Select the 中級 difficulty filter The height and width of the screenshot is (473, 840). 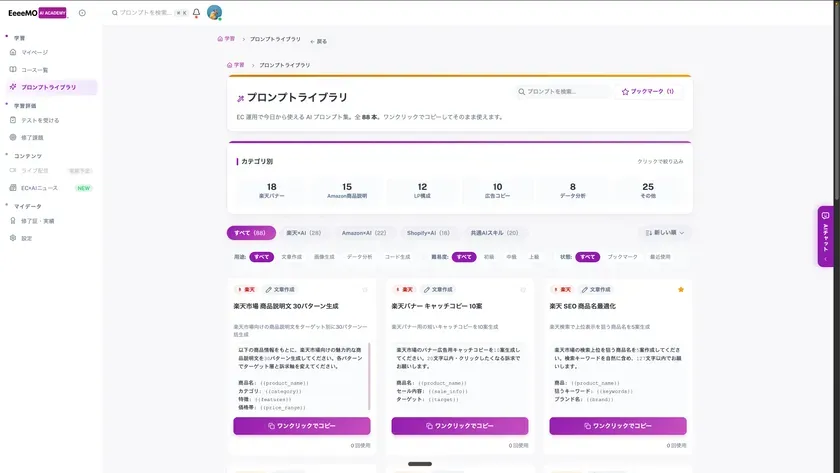[x=512, y=257]
